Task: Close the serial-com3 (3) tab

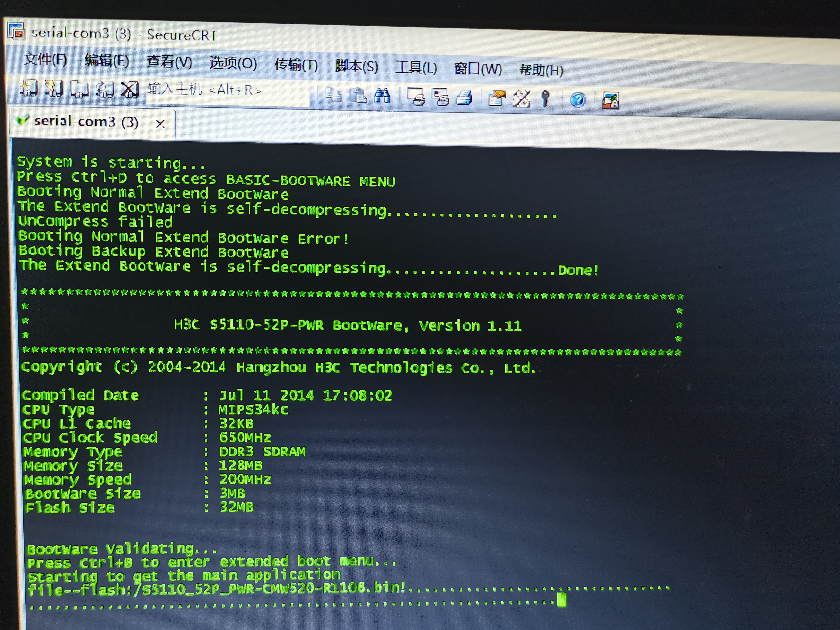Action: (160, 124)
